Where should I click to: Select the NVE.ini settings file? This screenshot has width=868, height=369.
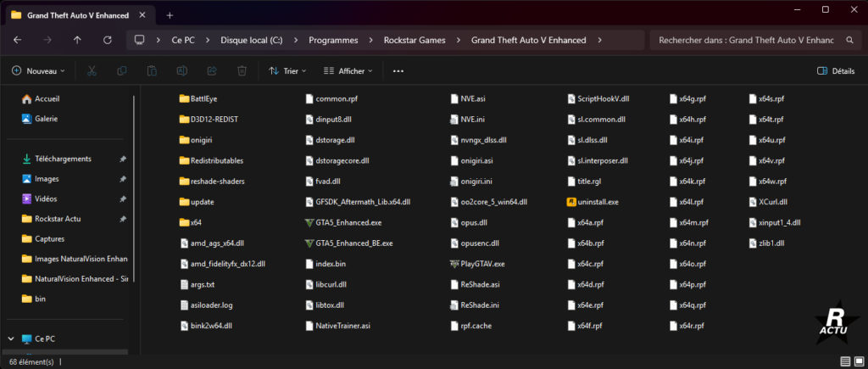(x=467, y=119)
